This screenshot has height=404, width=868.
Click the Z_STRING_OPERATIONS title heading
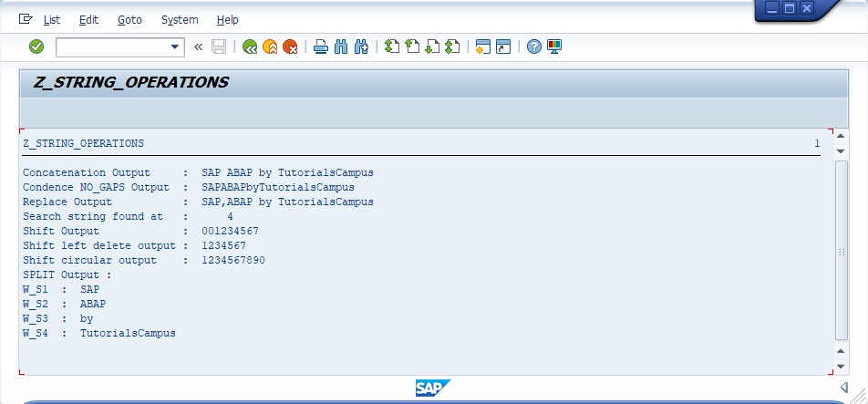[131, 82]
